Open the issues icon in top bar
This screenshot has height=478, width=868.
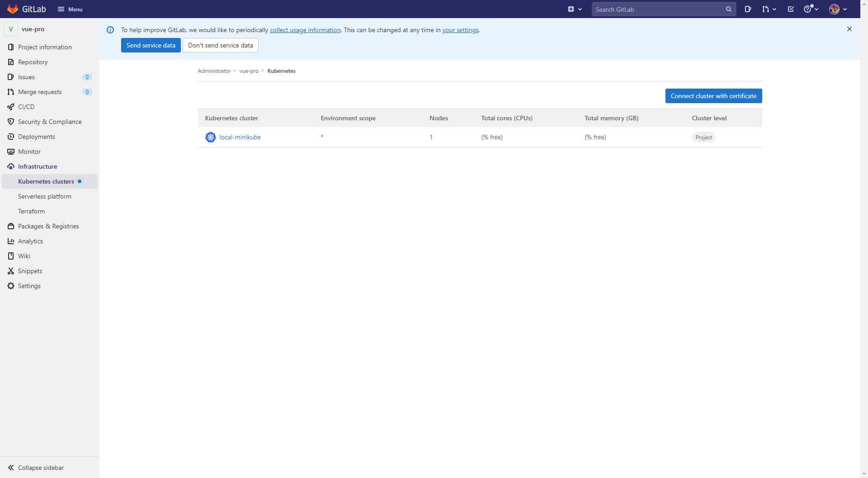pos(748,9)
